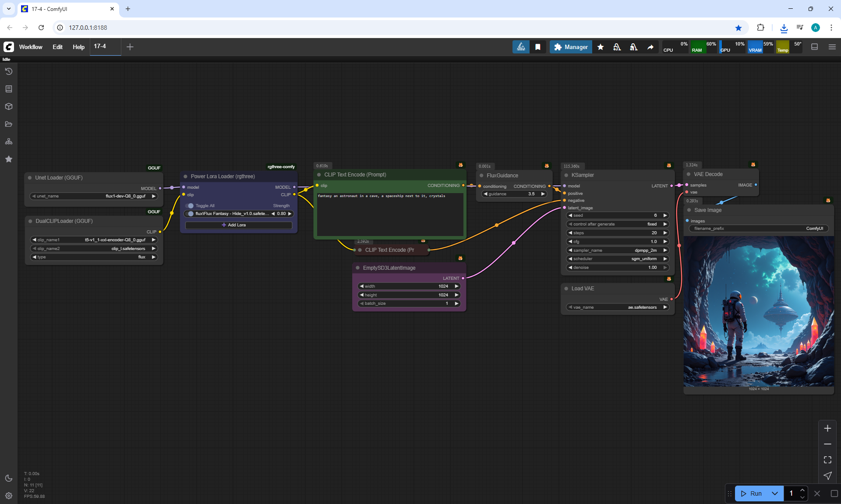This screenshot has width=841, height=504.
Task: Open the node library cube icon
Action: 9,106
